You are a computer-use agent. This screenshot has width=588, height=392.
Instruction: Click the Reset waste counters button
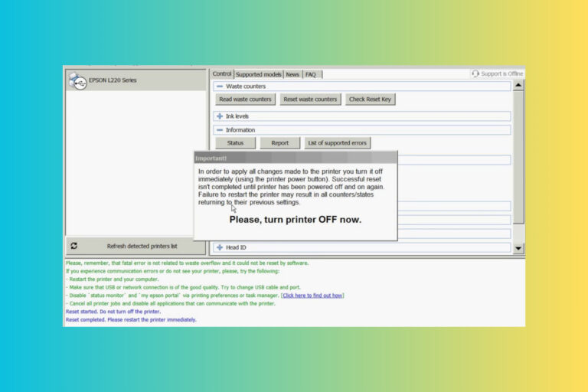pos(310,99)
